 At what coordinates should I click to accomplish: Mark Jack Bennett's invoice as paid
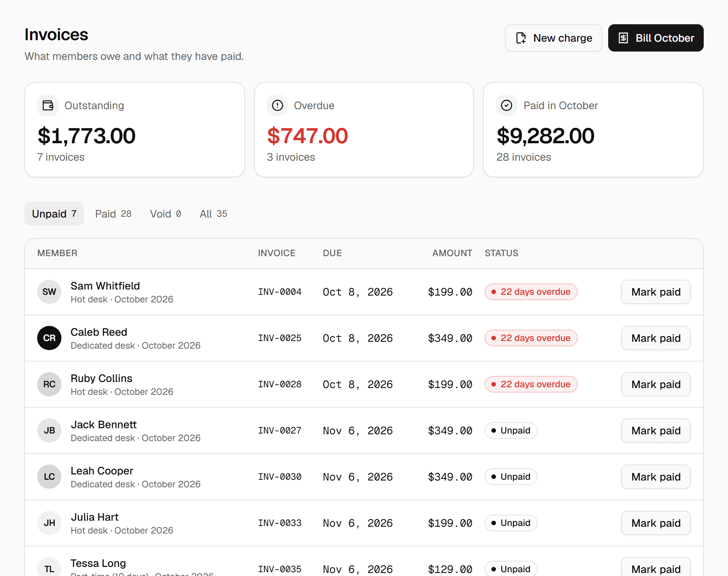pyautogui.click(x=656, y=430)
